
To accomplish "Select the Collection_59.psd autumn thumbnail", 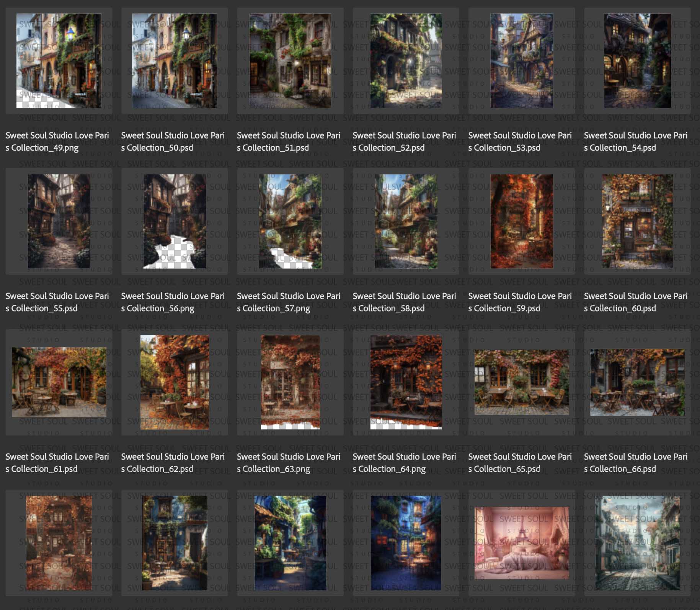I will (522, 221).
